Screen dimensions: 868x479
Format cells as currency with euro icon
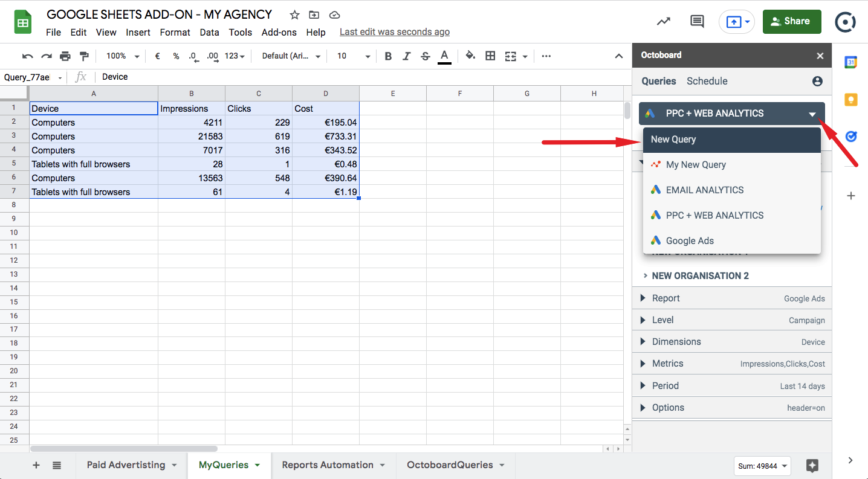[158, 56]
